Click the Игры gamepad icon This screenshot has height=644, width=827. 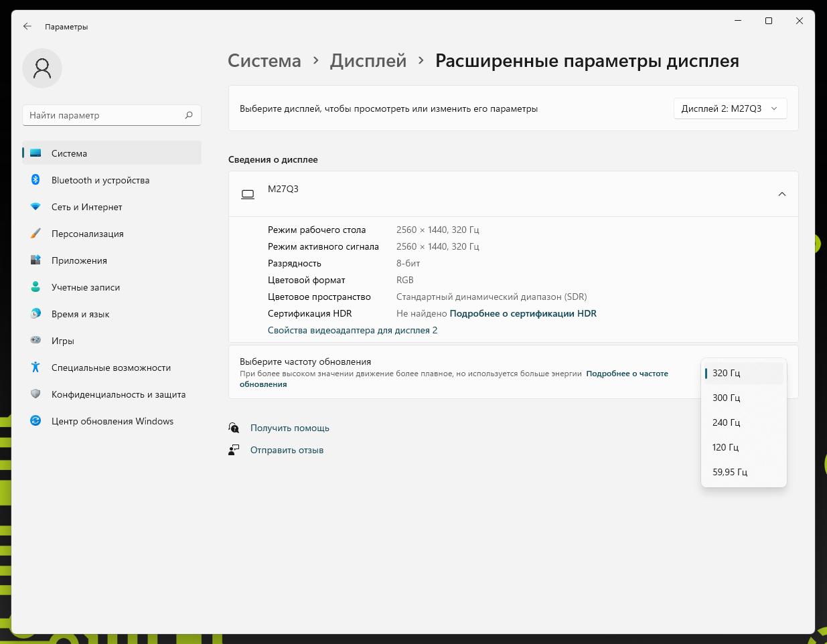[35, 341]
